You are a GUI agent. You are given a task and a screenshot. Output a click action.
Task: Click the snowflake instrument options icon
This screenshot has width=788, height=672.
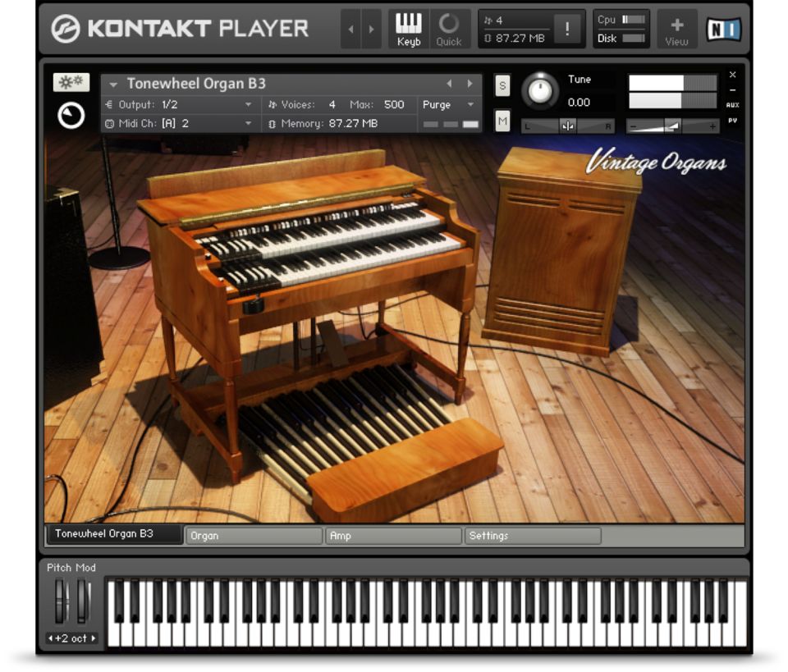pos(71,83)
